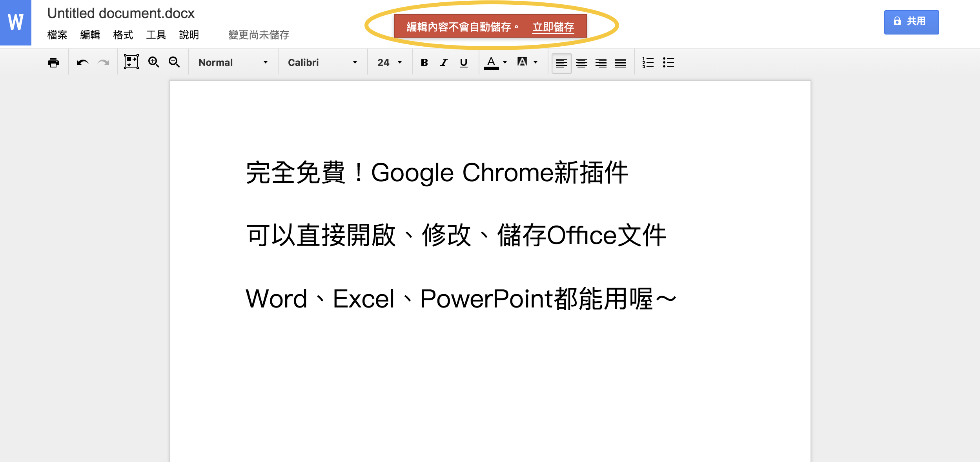This screenshot has width=980, height=462.
Task: Expand the font size 24 dropdown
Action: tap(390, 62)
